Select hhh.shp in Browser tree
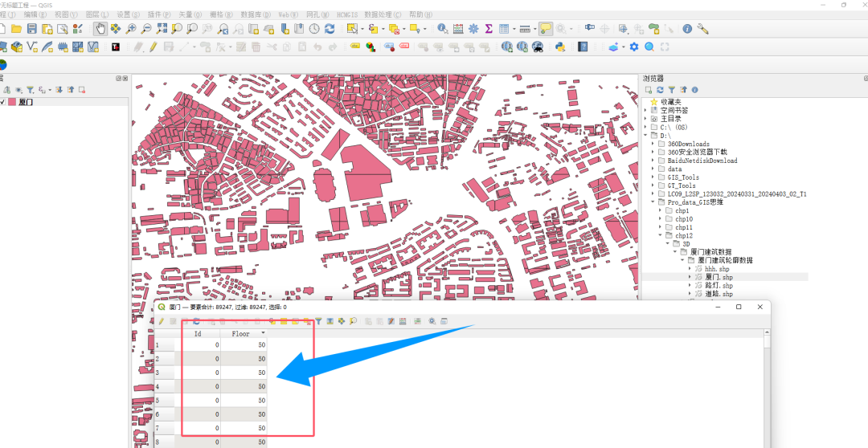 pyautogui.click(x=717, y=269)
